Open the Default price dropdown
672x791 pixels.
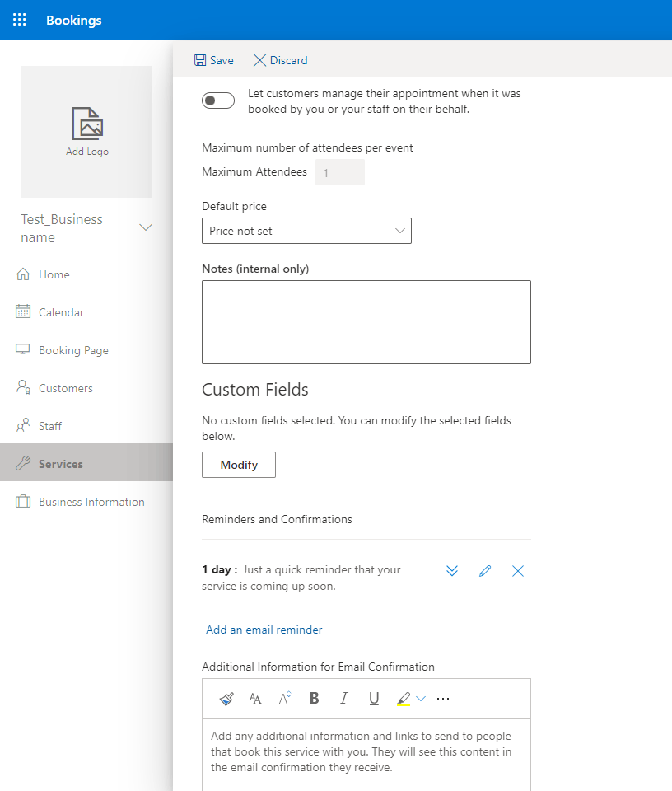tap(306, 231)
